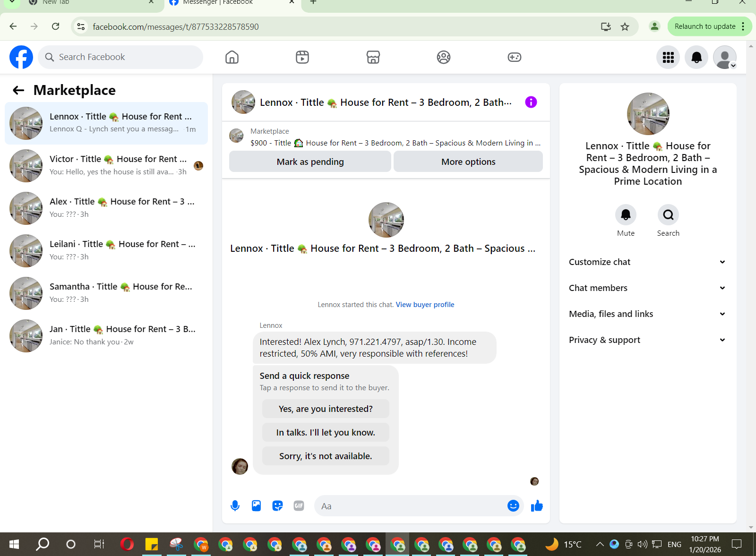The height and width of the screenshot is (556, 756).
Task: Open Windows Start menu
Action: 14,544
